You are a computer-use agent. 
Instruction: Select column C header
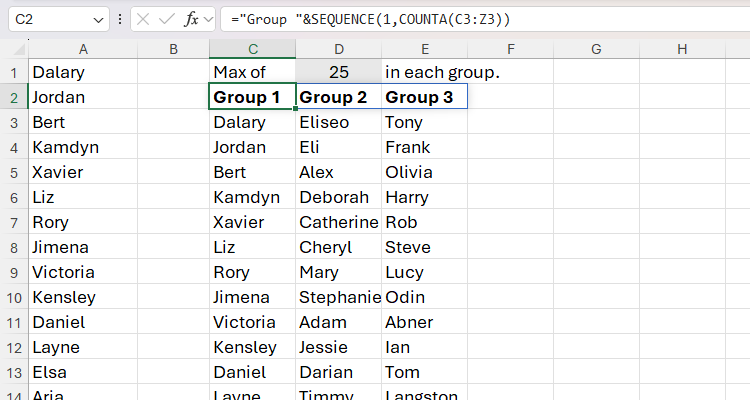point(253,49)
